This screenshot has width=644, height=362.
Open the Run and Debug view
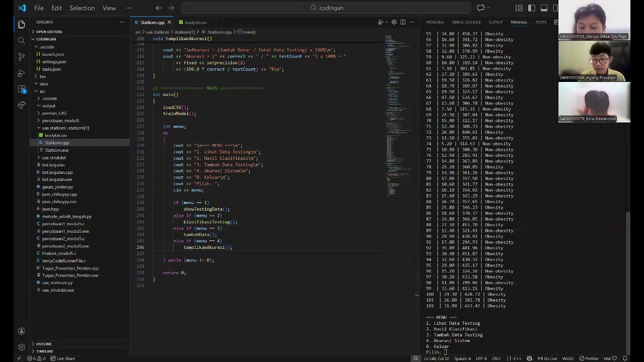point(21,73)
